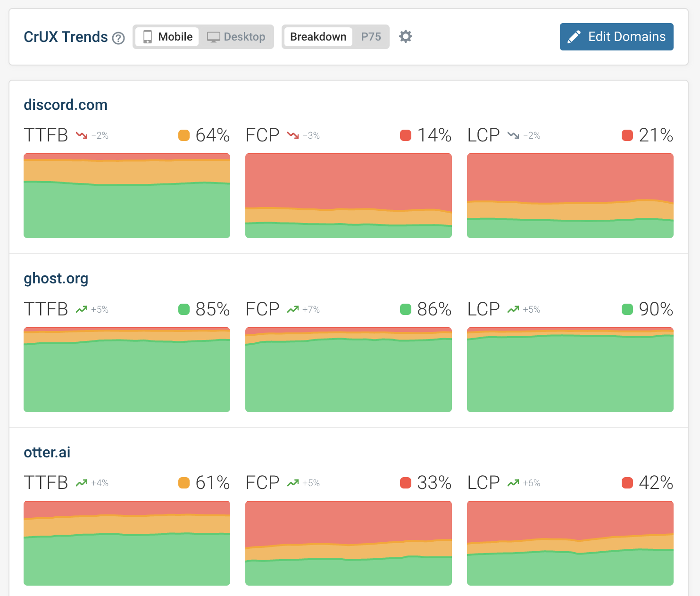Click red status dot beside otter.ai 33%

tap(406, 483)
